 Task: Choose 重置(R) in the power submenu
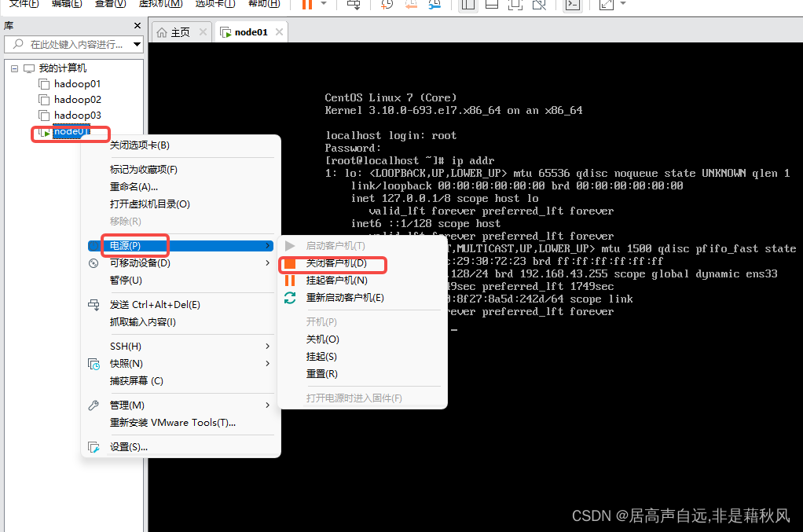click(x=321, y=374)
